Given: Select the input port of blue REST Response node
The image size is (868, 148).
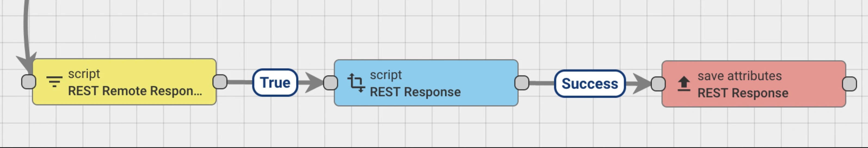Looking at the screenshot, I should pos(331,83).
